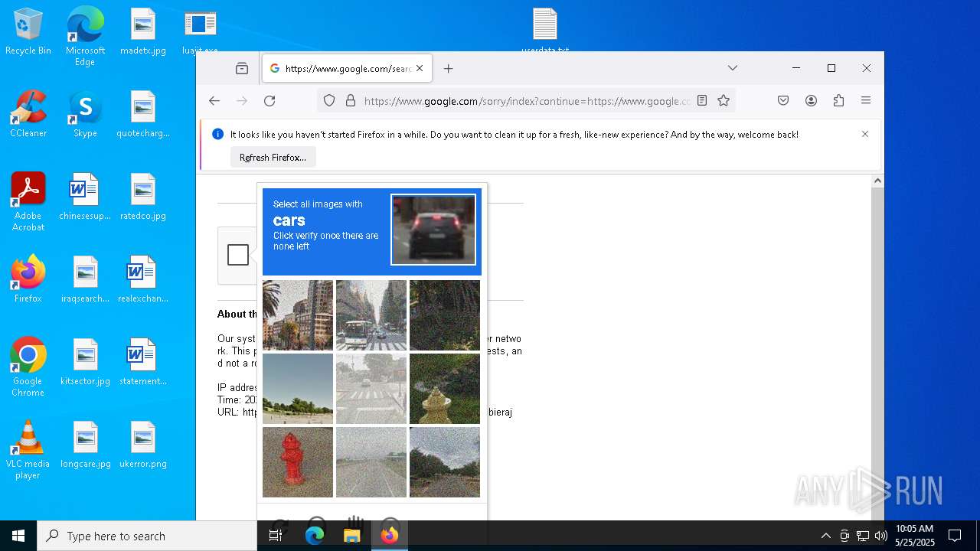The height and width of the screenshot is (551, 980).
Task: Select ukerror.png desktop file
Action: click(143, 445)
